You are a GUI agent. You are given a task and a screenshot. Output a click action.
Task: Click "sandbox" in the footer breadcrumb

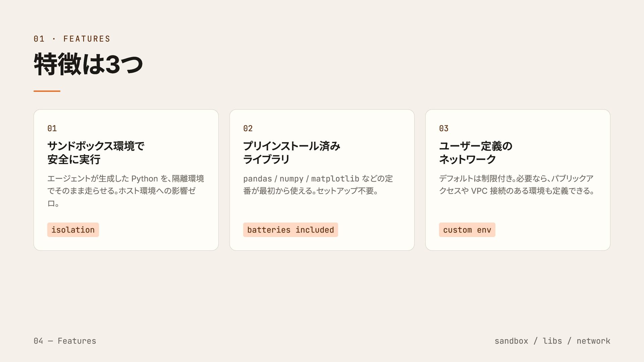pos(511,341)
